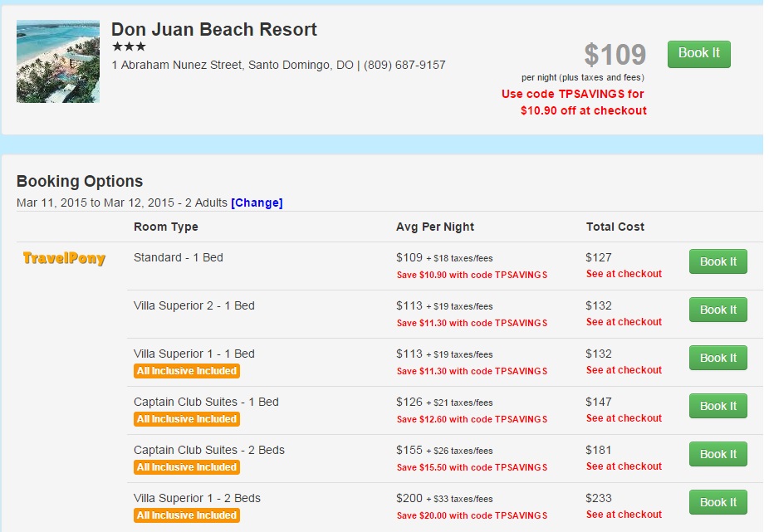This screenshot has width=769, height=532.
Task: Click the TravelPony logo
Action: click(x=64, y=258)
